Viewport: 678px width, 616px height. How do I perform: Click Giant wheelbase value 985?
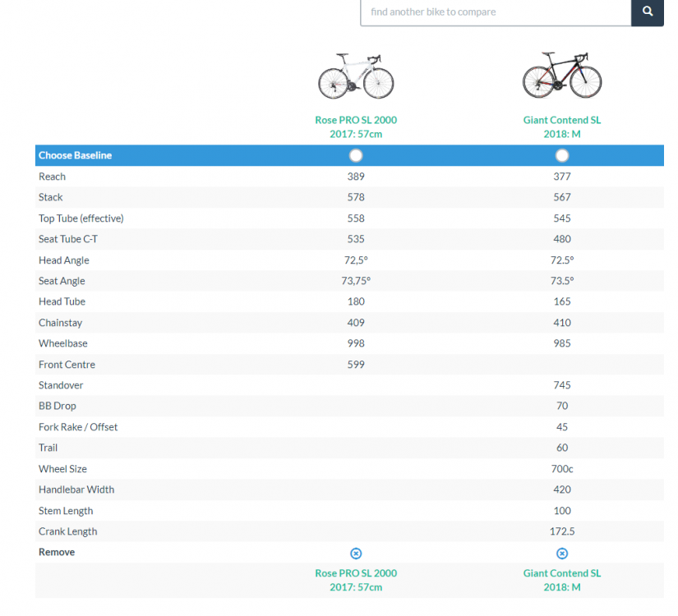[x=561, y=343]
